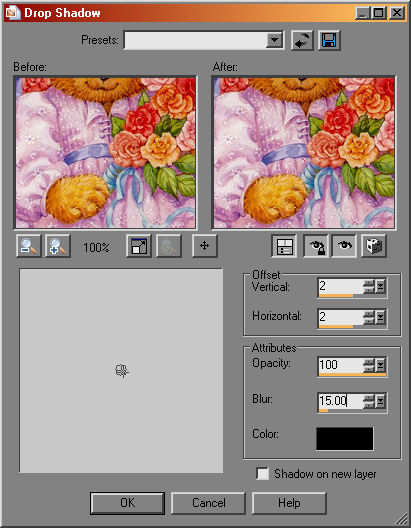Click the Drop Shadow title bar icon
Screen dimensions: 411x528
pyautogui.click(x=13, y=13)
